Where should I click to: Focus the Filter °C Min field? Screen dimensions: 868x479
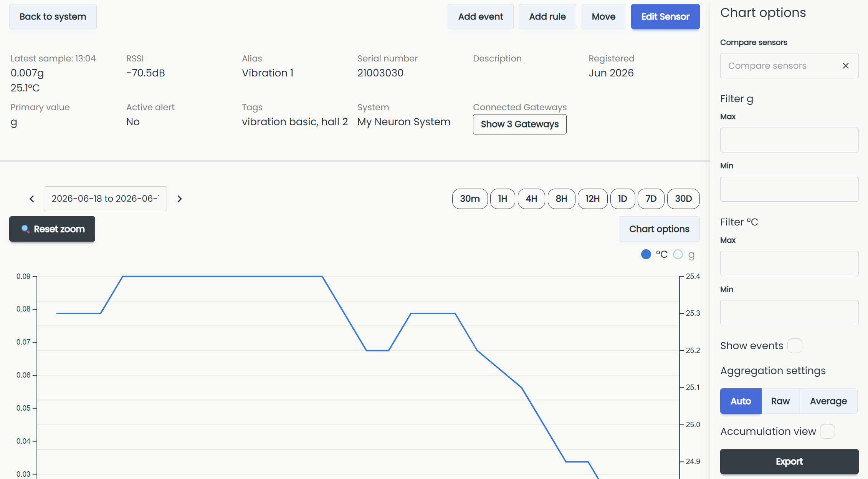789,313
